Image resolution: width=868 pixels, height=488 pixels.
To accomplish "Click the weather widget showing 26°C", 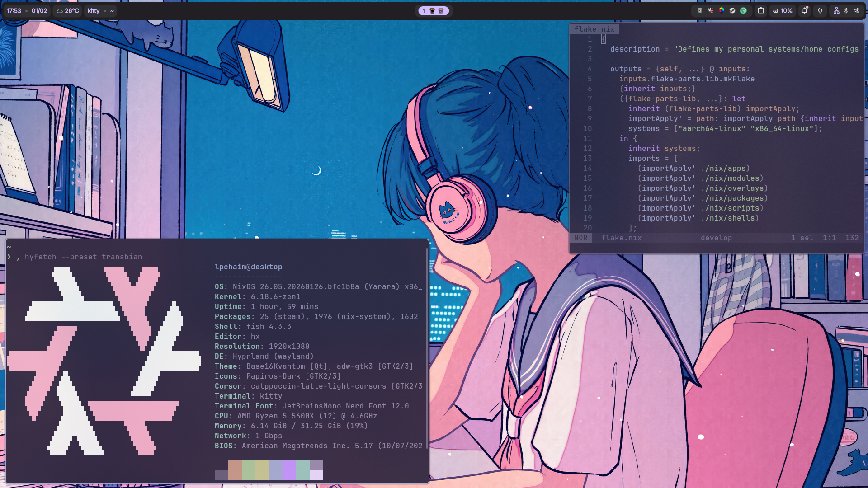I will [68, 11].
